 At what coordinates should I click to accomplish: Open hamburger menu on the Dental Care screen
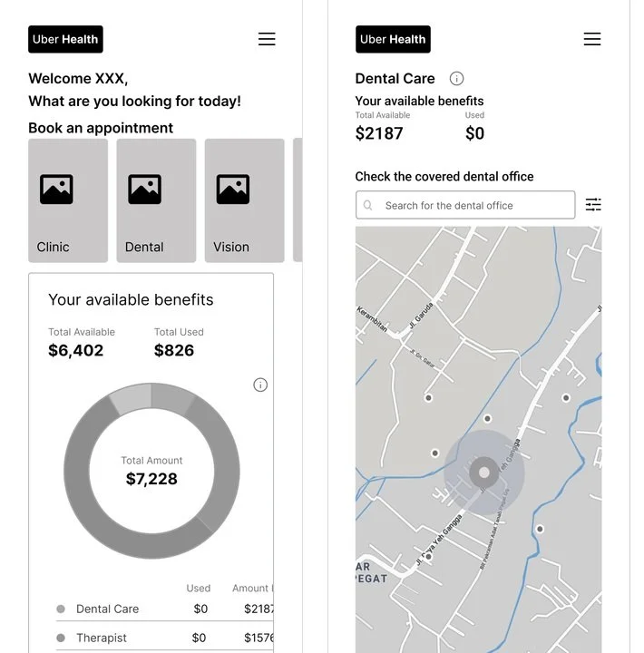coord(592,39)
